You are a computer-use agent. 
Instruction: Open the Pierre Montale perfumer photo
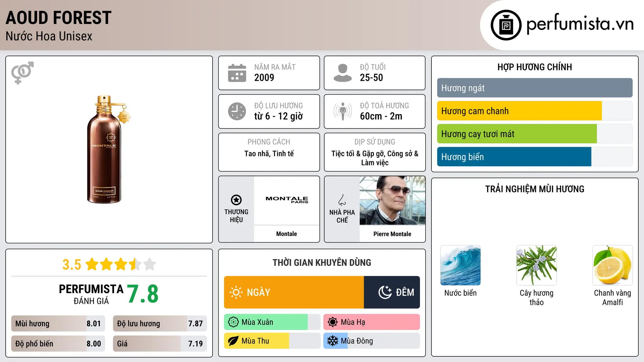tap(392, 200)
